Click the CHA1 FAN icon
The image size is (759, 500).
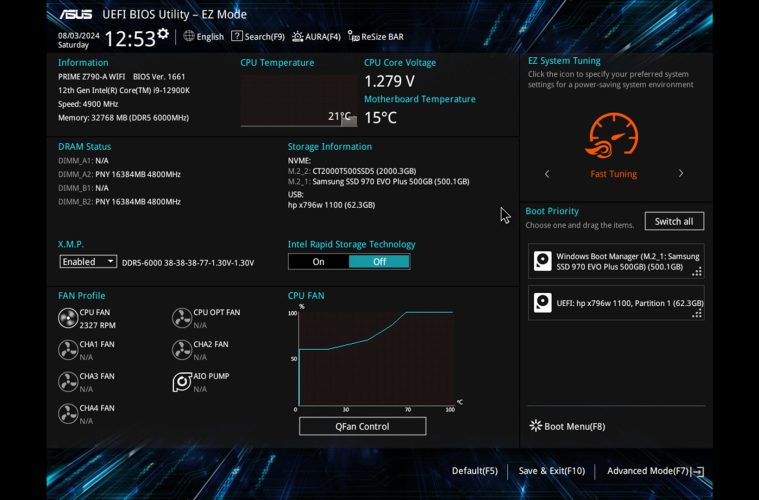pos(68,350)
